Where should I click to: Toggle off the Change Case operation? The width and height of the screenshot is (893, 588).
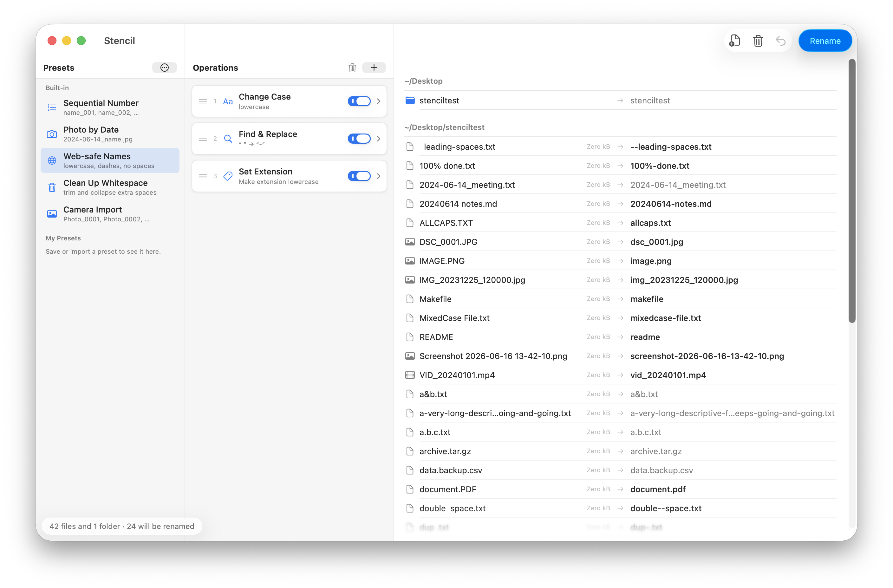pos(359,101)
